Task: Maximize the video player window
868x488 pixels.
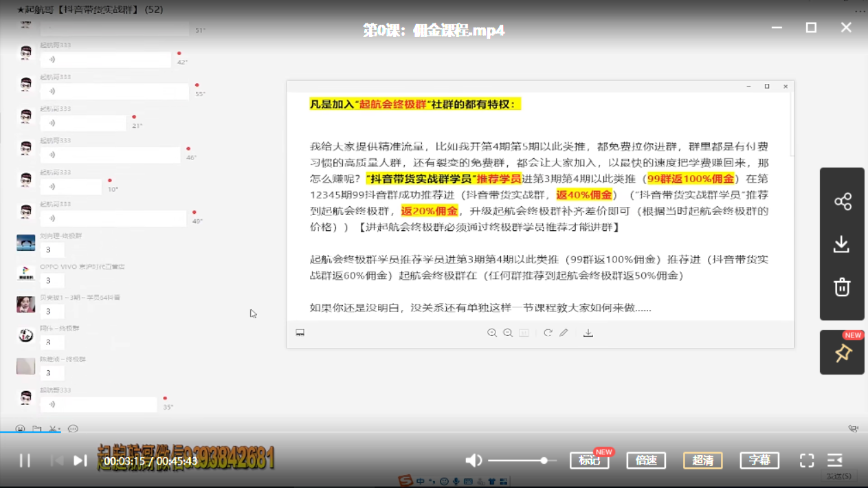Action: [811, 27]
